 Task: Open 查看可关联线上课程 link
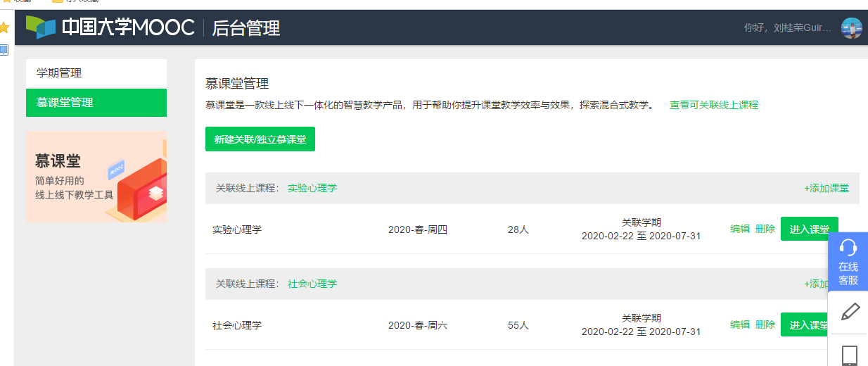(x=713, y=105)
